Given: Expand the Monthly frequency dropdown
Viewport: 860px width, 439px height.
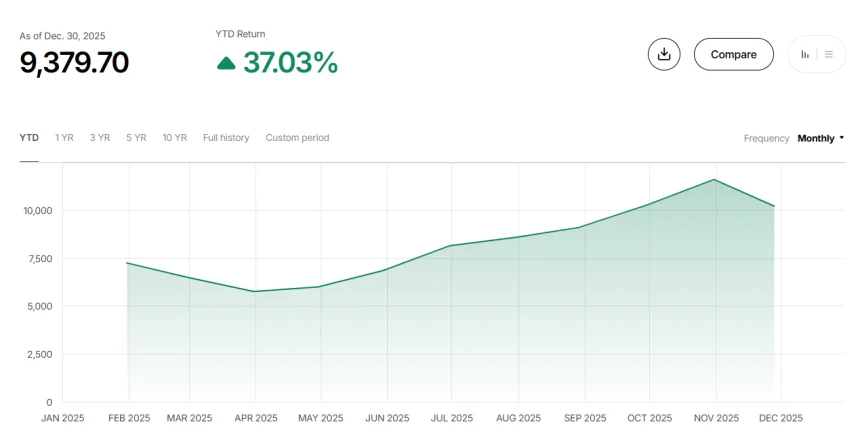Looking at the screenshot, I should pos(820,138).
